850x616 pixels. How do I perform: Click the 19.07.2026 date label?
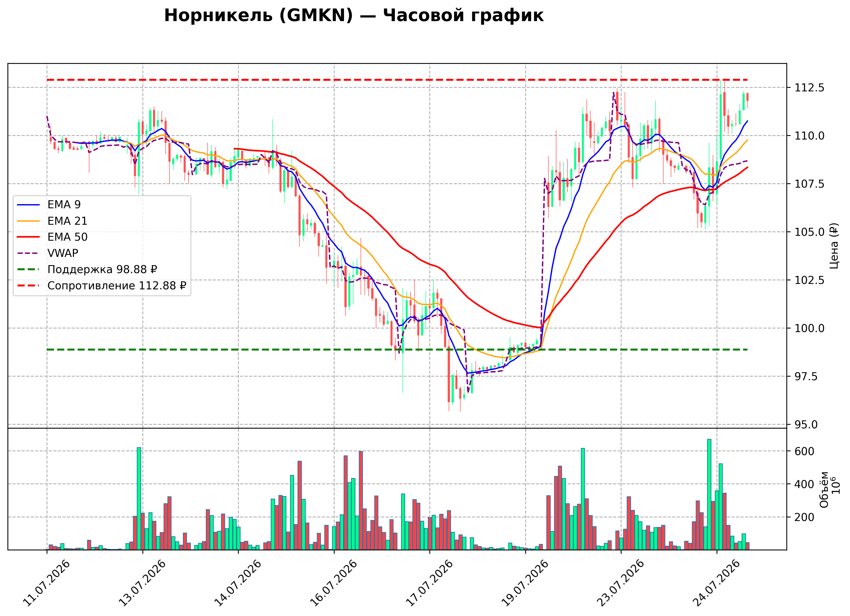pos(525,583)
